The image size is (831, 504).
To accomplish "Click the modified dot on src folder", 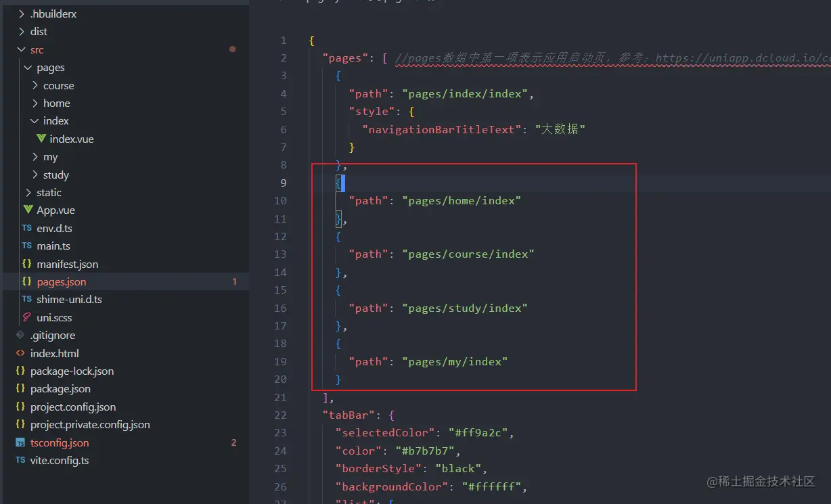I will pos(233,49).
